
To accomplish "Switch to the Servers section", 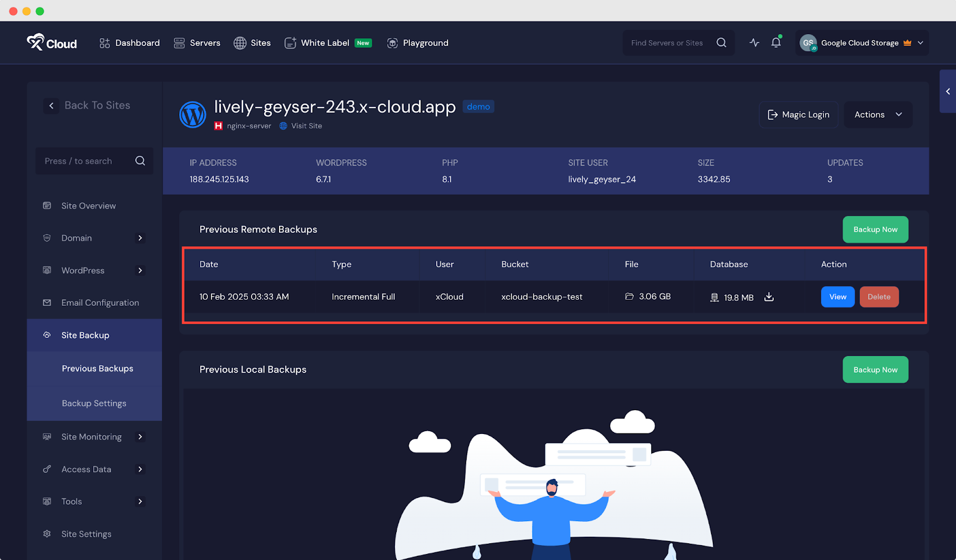I will click(x=197, y=42).
